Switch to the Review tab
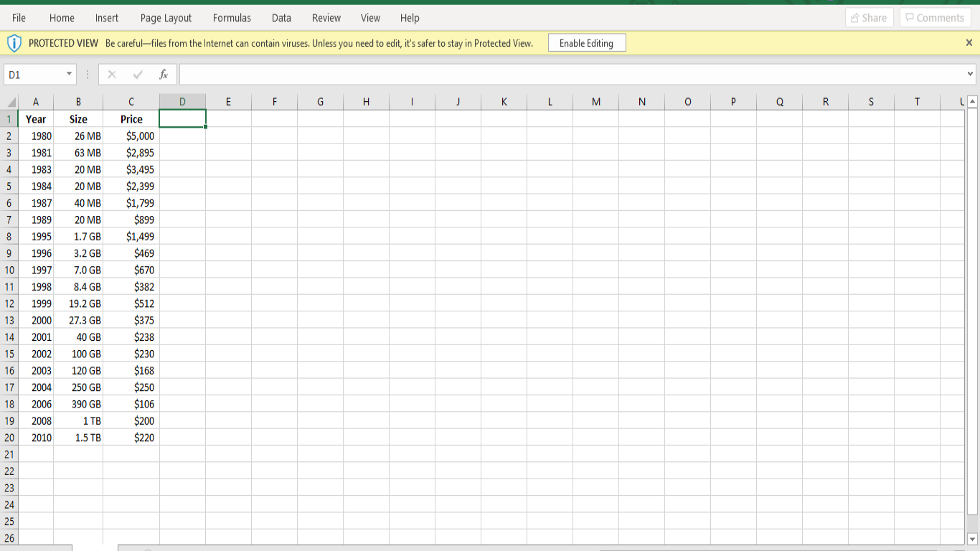 tap(326, 18)
